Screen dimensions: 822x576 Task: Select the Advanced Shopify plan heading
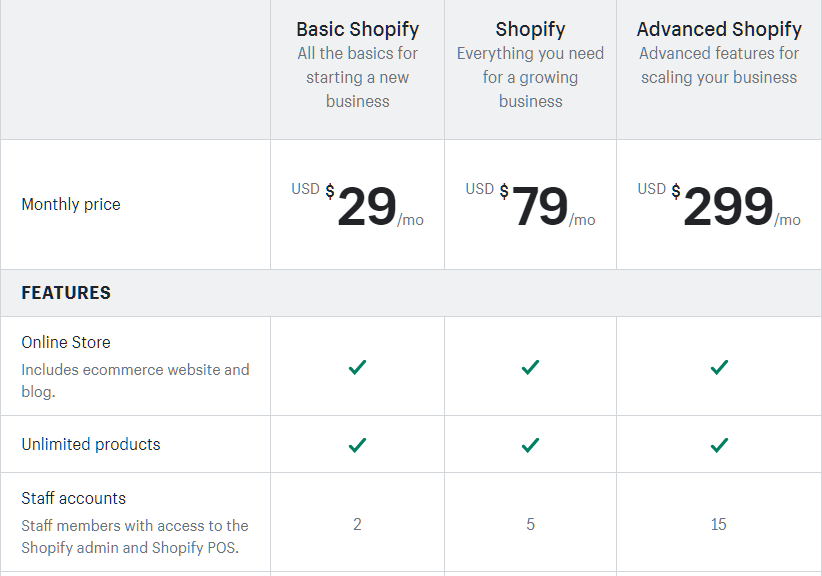coord(719,29)
